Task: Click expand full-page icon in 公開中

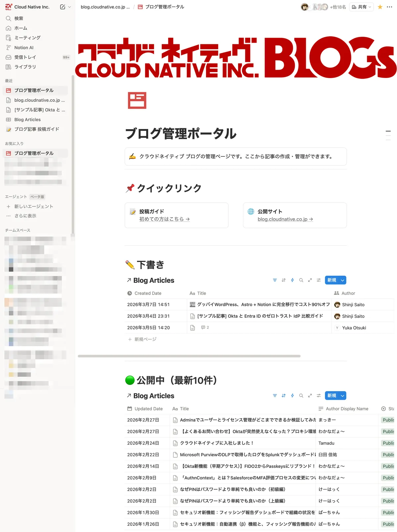Action: pyautogui.click(x=310, y=395)
